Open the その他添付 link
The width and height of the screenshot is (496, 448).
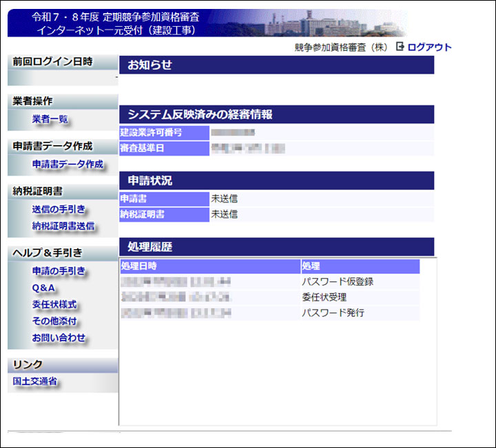(54, 321)
